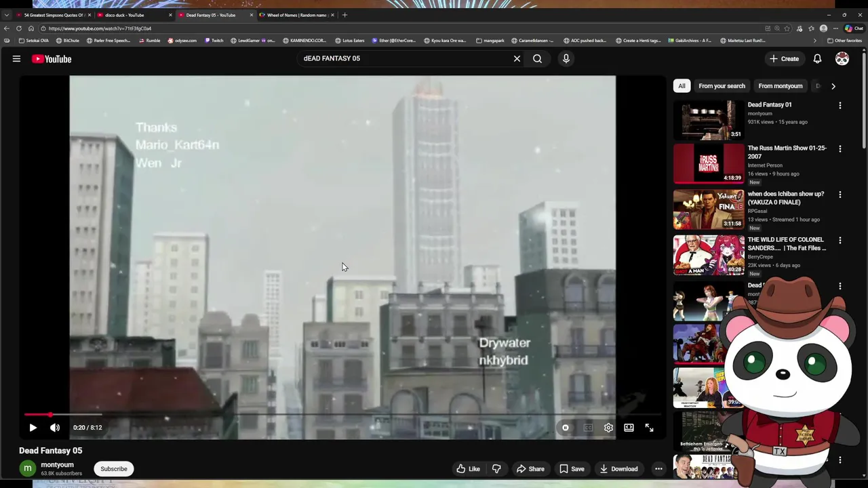The height and width of the screenshot is (488, 868).
Task: Open options menu for Colonel Sanders video
Action: [840, 241]
